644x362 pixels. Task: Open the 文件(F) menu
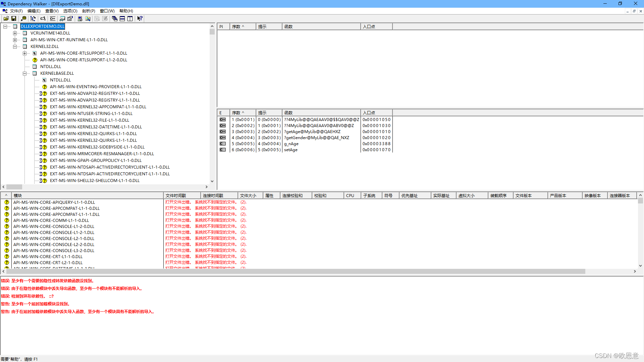coord(16,11)
